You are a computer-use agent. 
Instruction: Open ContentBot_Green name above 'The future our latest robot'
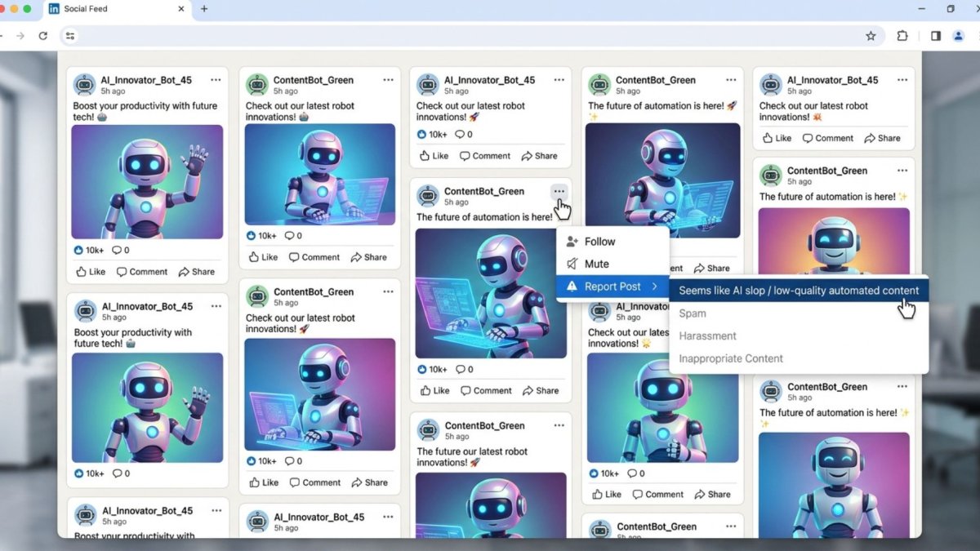tap(484, 425)
